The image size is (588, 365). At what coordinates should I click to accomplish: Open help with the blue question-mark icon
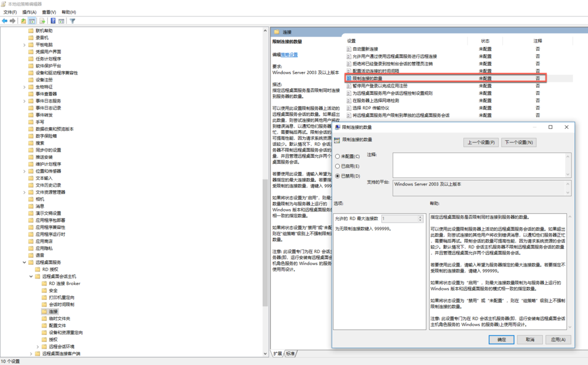click(53, 21)
